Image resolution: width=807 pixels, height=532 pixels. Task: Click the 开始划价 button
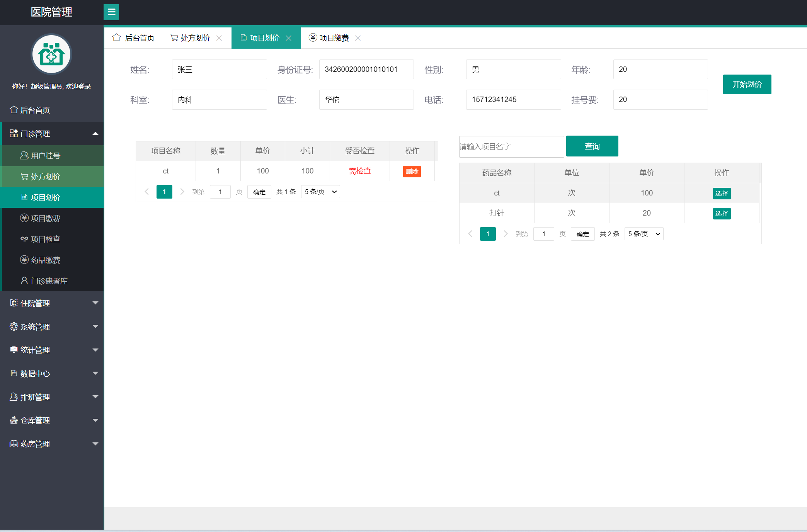click(x=747, y=84)
